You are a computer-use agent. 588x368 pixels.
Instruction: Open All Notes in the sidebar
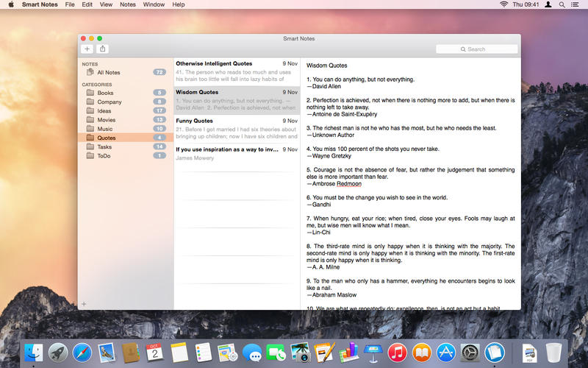click(108, 72)
